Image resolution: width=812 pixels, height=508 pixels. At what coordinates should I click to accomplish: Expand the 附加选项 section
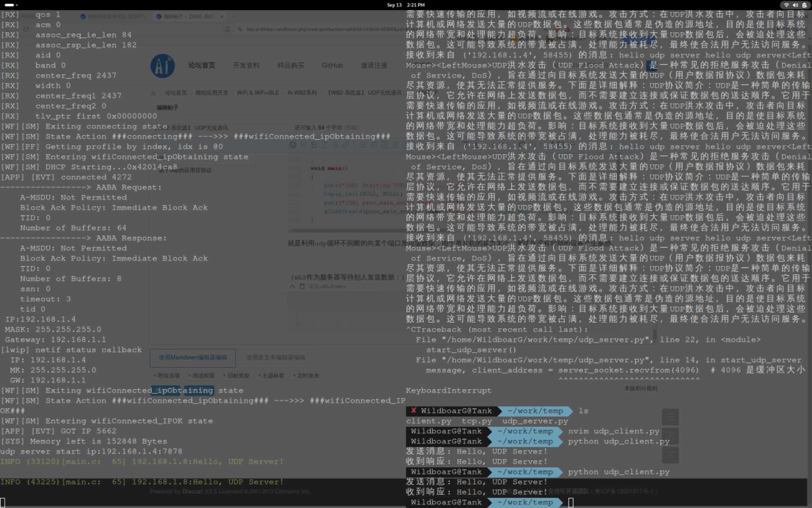(x=167, y=375)
